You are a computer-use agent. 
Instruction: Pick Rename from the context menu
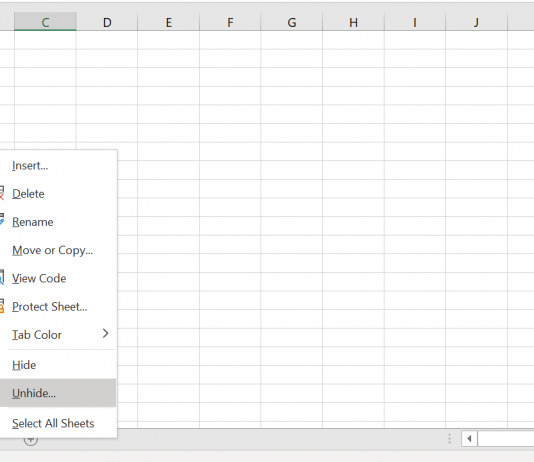pyautogui.click(x=58, y=222)
